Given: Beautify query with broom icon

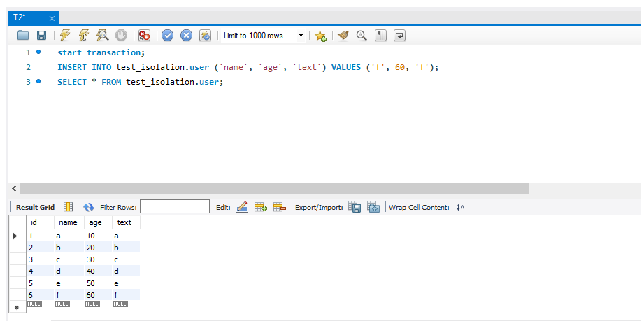Looking at the screenshot, I should pos(343,36).
